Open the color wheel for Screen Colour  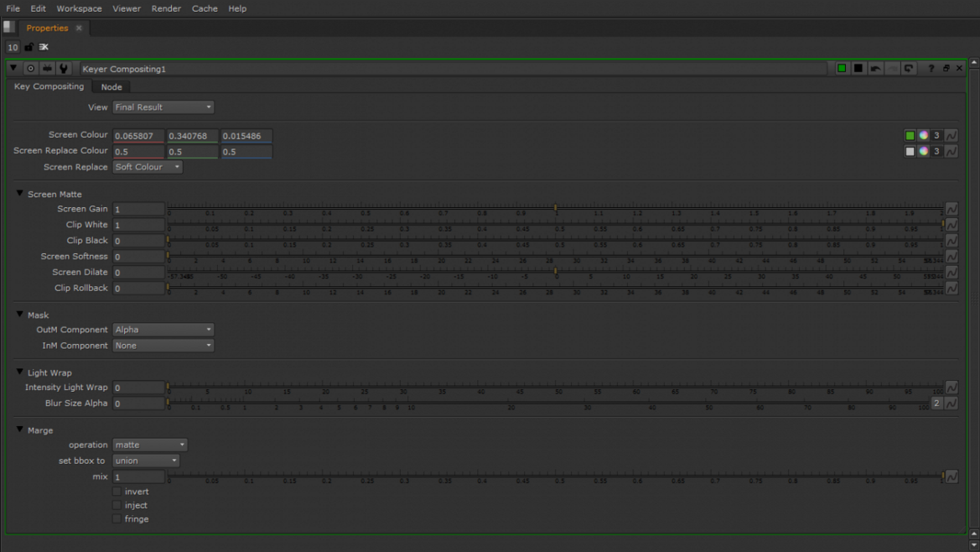(923, 135)
